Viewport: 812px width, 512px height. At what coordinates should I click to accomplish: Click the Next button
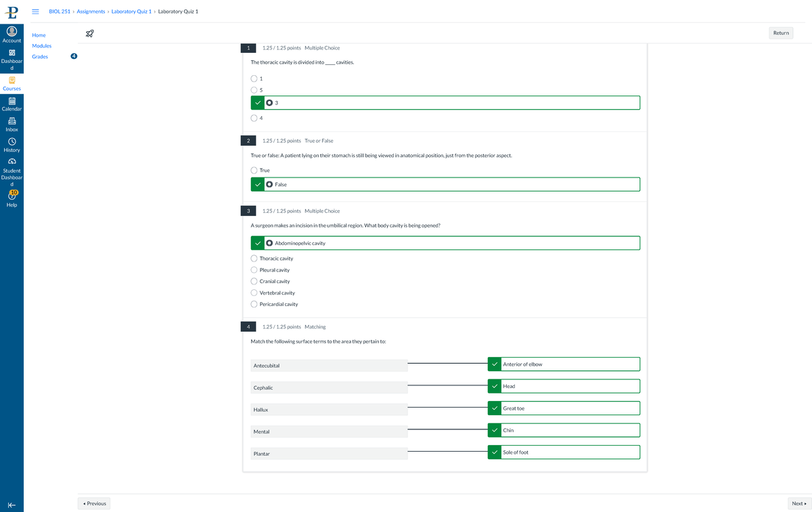pyautogui.click(x=798, y=503)
